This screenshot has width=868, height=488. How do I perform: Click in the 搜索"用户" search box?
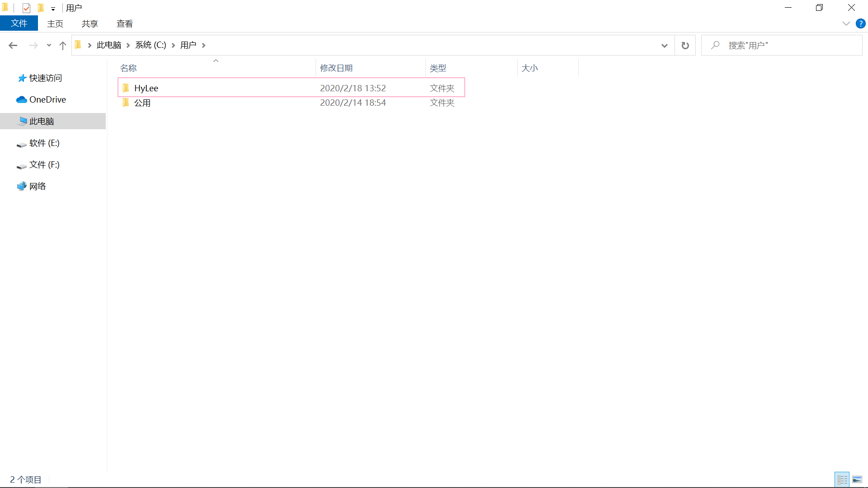pyautogui.click(x=787, y=45)
